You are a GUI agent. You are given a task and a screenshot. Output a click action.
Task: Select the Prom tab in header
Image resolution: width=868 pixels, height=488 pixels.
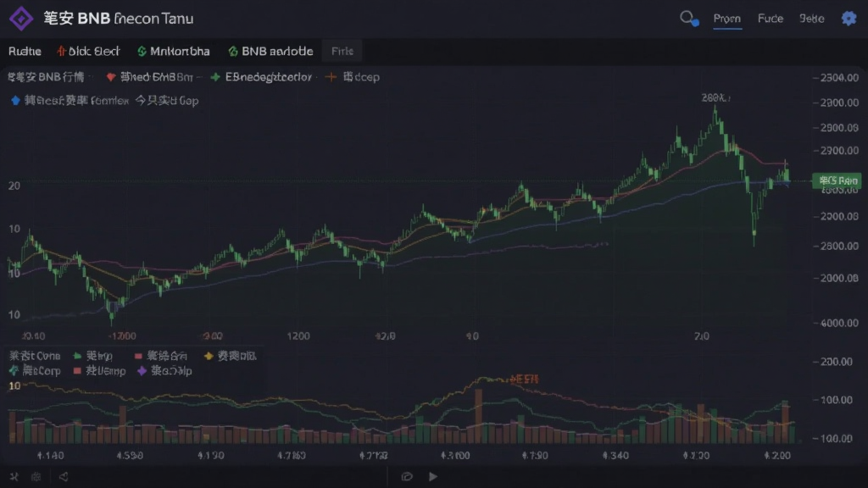(x=726, y=19)
